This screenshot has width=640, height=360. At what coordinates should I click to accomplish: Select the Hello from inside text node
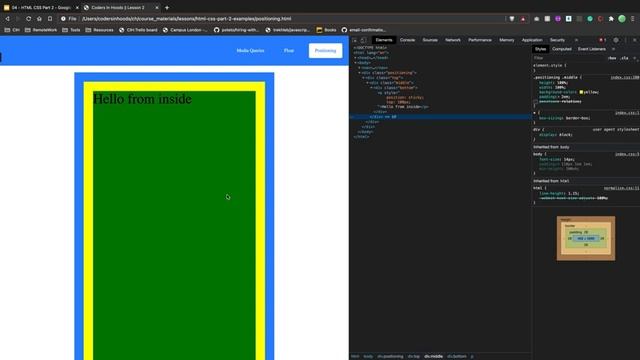[x=400, y=107]
